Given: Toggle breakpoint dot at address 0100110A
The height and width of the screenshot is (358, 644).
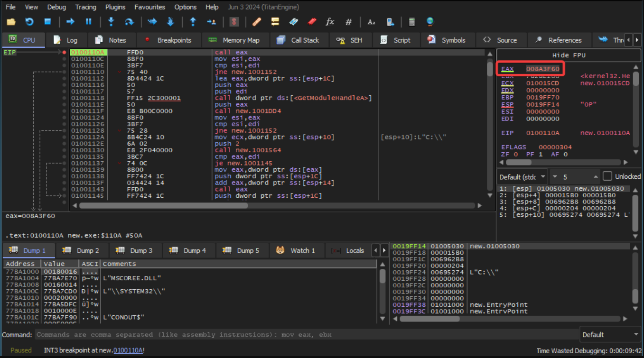Looking at the screenshot, I should click(x=65, y=52).
